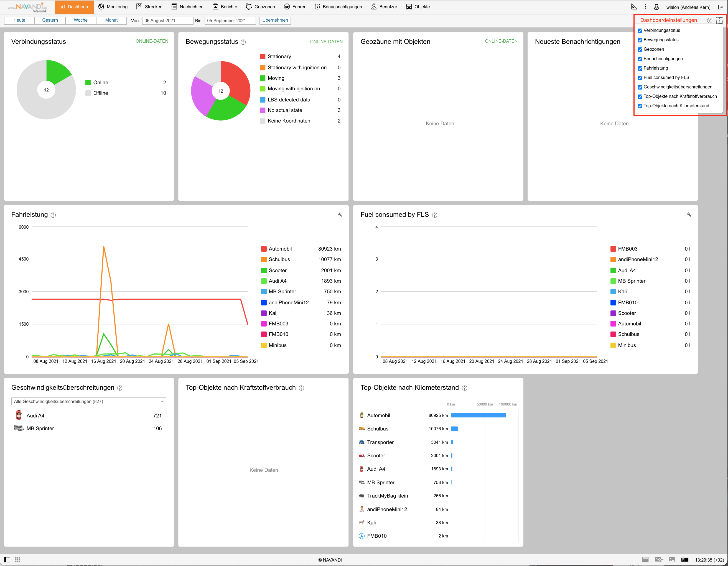The width and height of the screenshot is (728, 566).
Task: Click the grid apps icon bottom left
Action: [18, 560]
